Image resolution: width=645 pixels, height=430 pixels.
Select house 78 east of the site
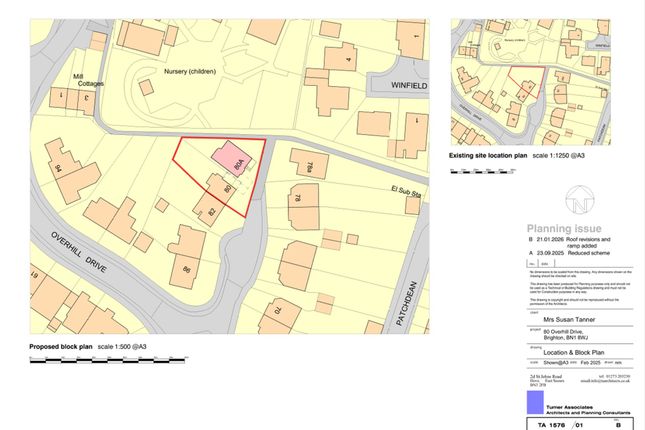(x=297, y=198)
